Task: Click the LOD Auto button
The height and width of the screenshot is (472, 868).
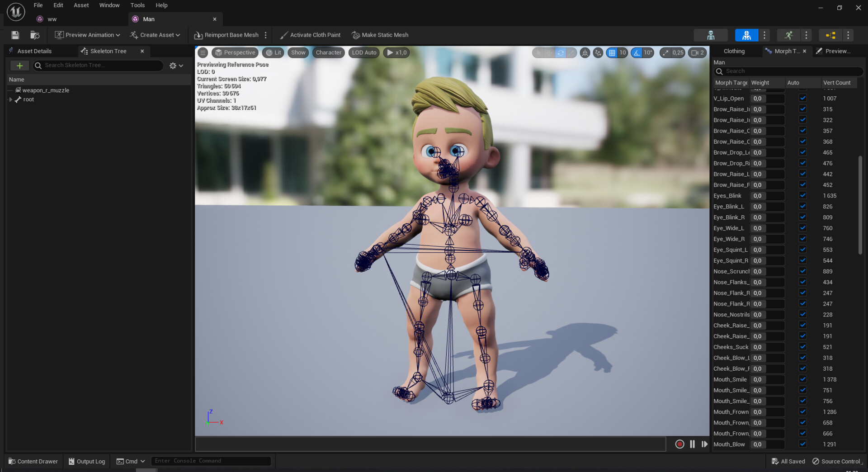Action: tap(364, 52)
